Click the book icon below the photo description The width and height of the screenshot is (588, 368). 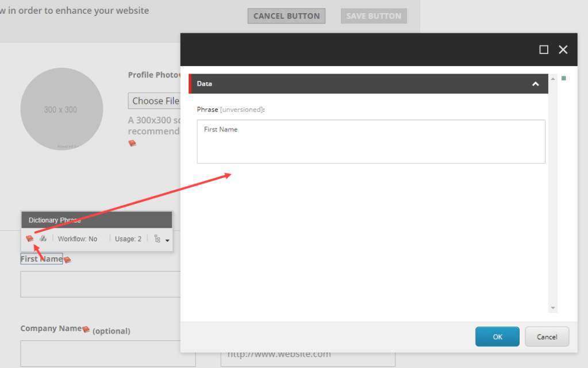tap(132, 143)
